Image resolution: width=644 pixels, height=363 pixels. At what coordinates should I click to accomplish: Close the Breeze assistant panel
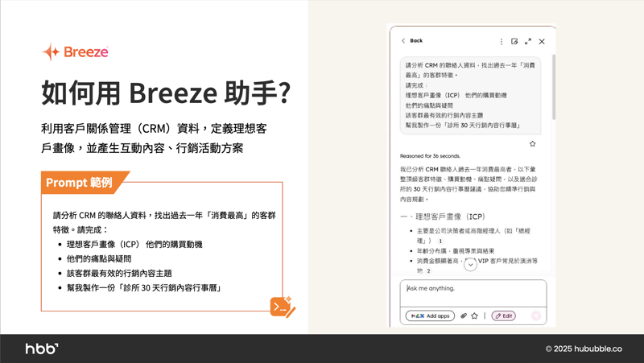(x=542, y=42)
